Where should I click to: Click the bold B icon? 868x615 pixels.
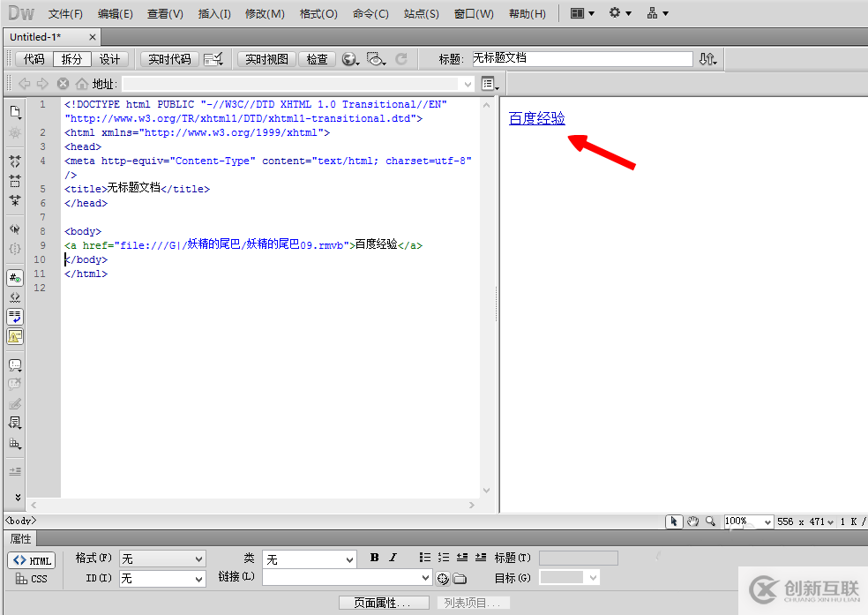pos(375,558)
